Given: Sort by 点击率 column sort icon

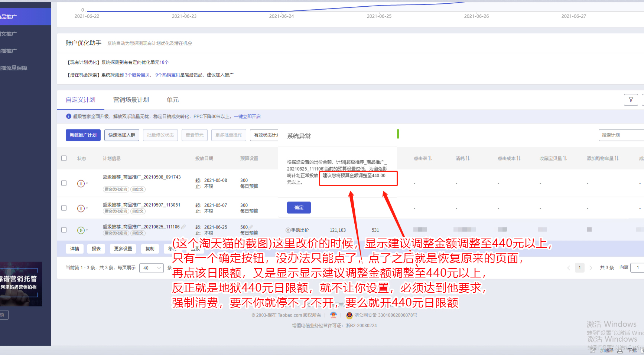Looking at the screenshot, I should tap(430, 158).
